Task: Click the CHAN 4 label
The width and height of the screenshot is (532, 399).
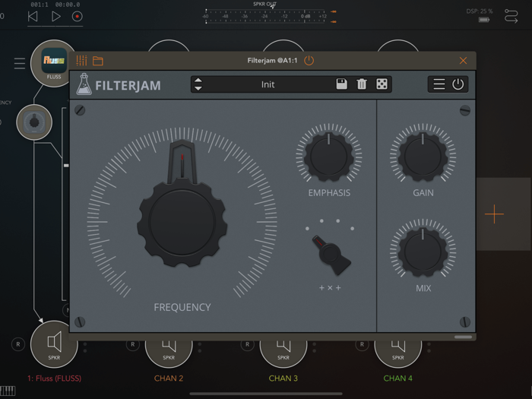Action: pos(398,378)
